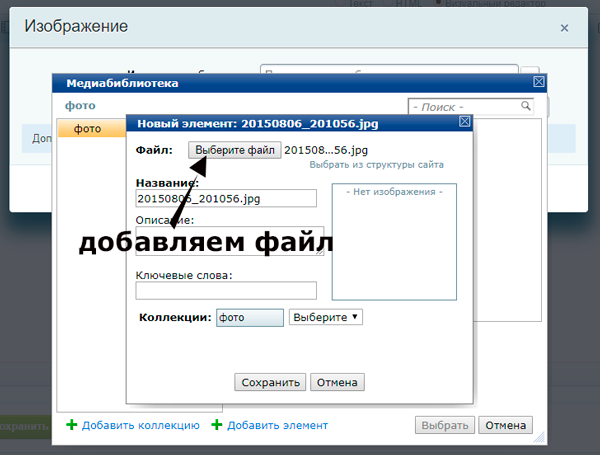The image size is (600, 455).
Task: Click into the Описание textarea
Action: (x=230, y=241)
